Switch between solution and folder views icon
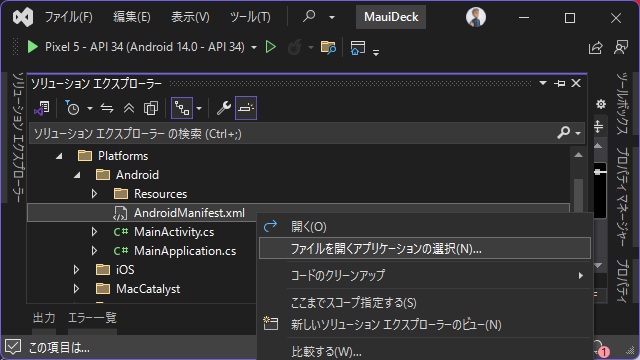 point(42,108)
